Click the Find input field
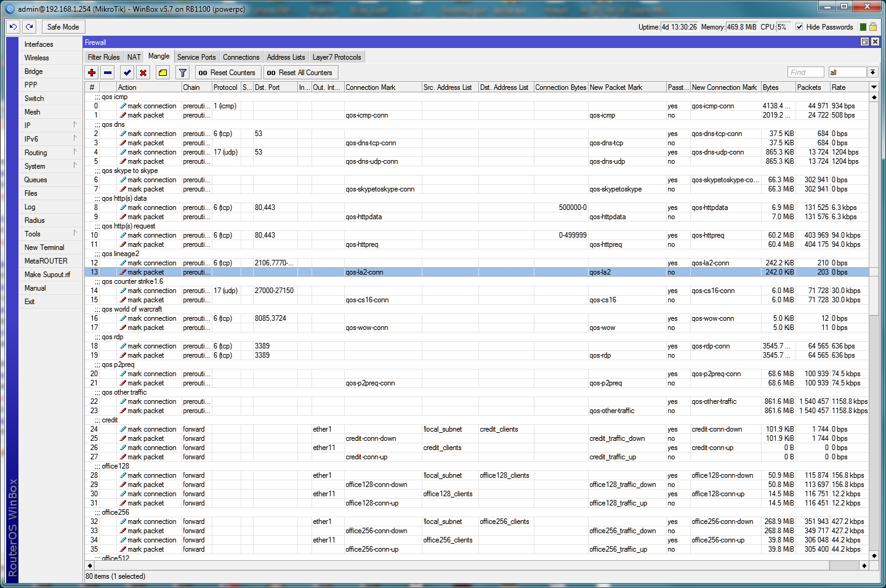The height and width of the screenshot is (588, 886). (x=805, y=73)
